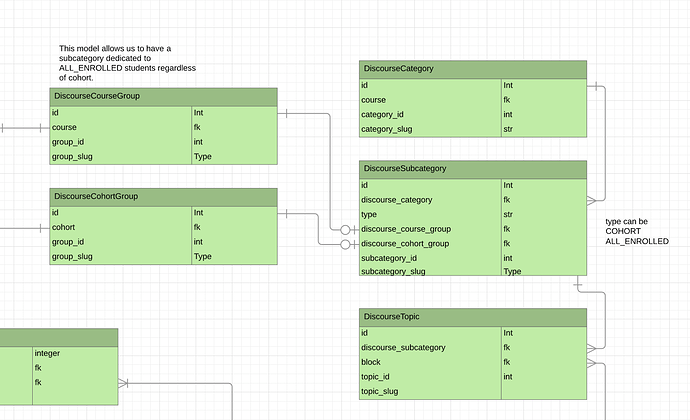Click the 'type can be COHORT' note
The height and width of the screenshot is (420, 690).
[637, 231]
